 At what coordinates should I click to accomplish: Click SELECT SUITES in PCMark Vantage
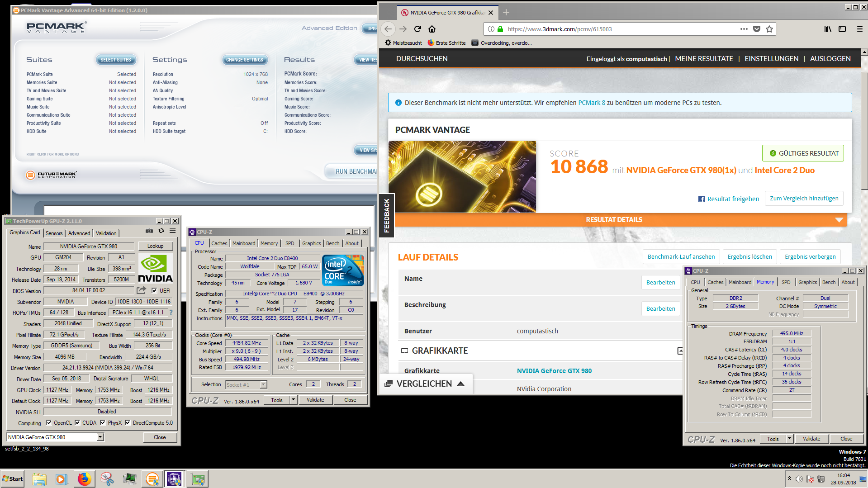(x=116, y=60)
